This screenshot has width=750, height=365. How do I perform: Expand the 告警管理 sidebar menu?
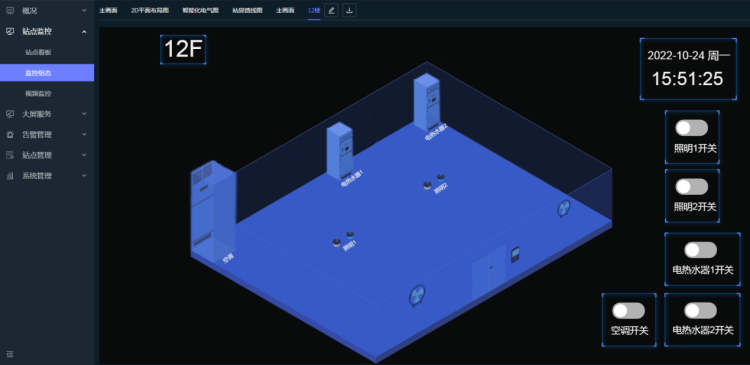point(47,134)
